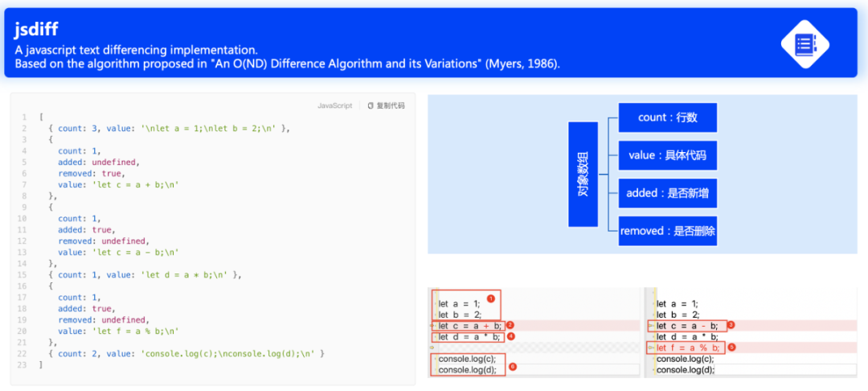
Task: Click 'let b = 2;' in the left diff pane
Action: pyautogui.click(x=460, y=315)
